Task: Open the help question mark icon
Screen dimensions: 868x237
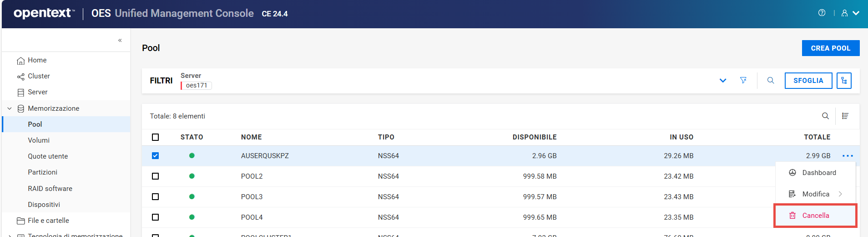Action: coord(822,13)
